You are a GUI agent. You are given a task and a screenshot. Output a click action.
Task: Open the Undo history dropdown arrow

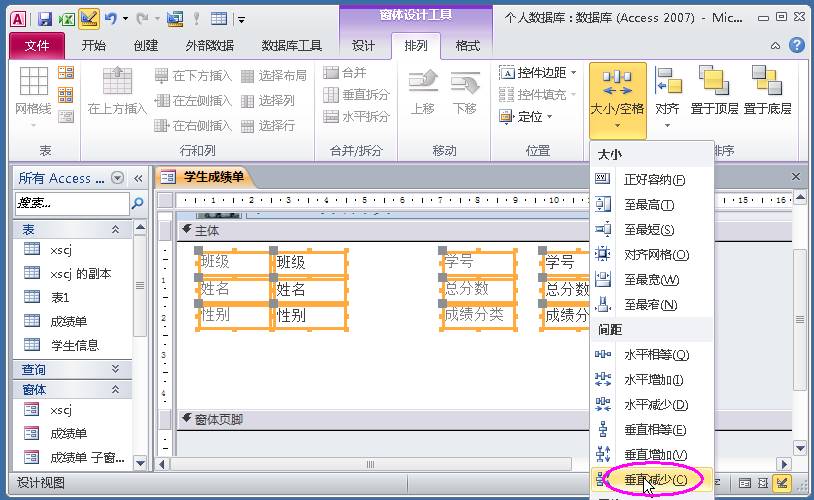click(125, 19)
